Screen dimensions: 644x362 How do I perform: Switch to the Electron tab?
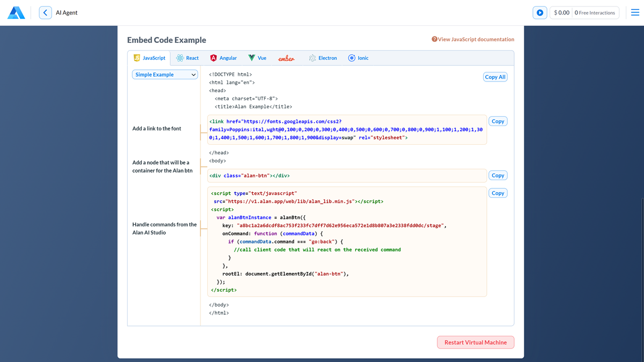pos(323,57)
